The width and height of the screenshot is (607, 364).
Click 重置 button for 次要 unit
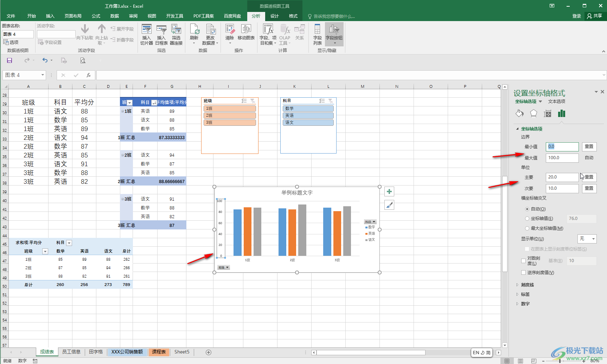(589, 188)
